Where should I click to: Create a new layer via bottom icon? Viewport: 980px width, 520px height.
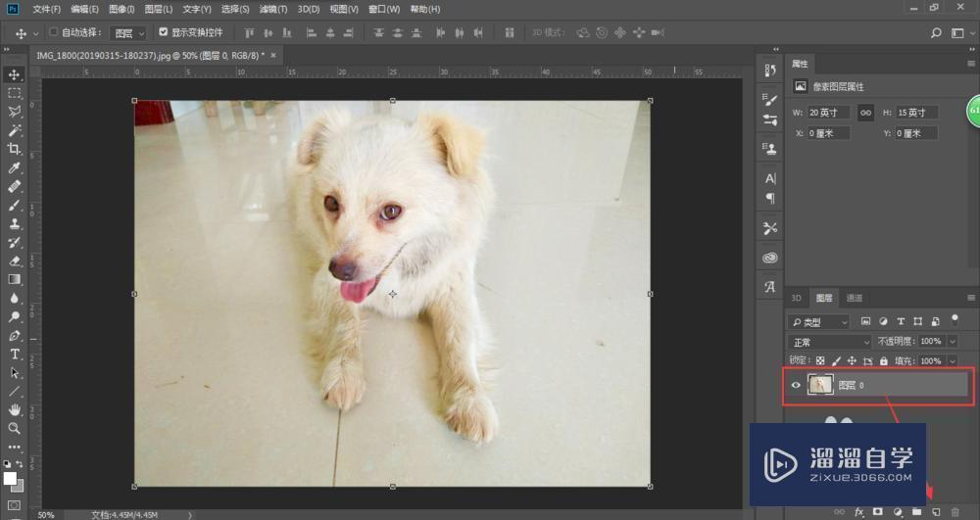(x=936, y=512)
